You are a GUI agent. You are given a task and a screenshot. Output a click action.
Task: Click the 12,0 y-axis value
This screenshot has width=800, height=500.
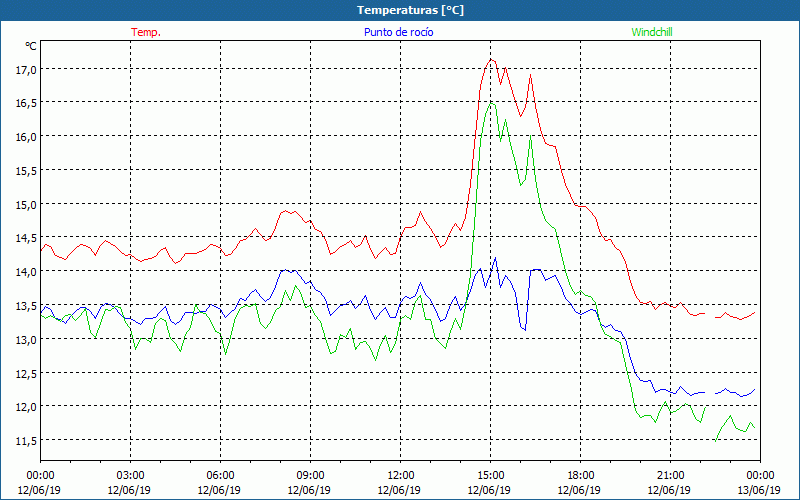(x=26, y=407)
